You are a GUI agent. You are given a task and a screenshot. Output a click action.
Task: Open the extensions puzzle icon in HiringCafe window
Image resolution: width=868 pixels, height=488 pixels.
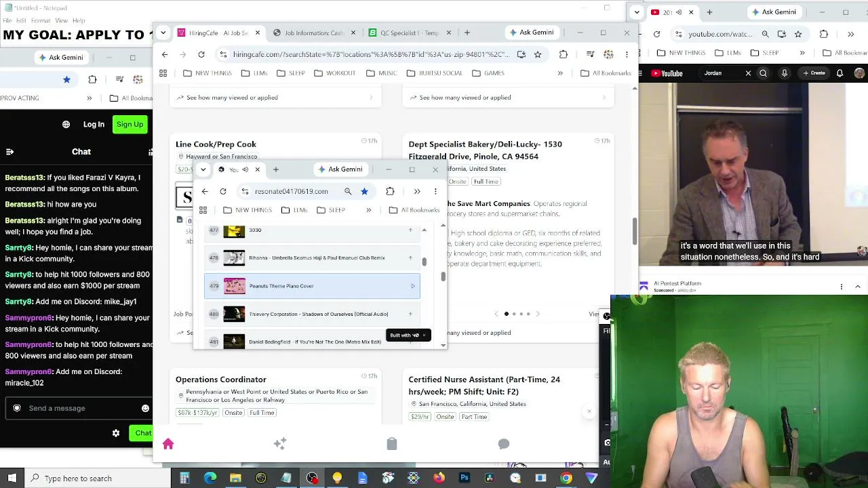564,54
